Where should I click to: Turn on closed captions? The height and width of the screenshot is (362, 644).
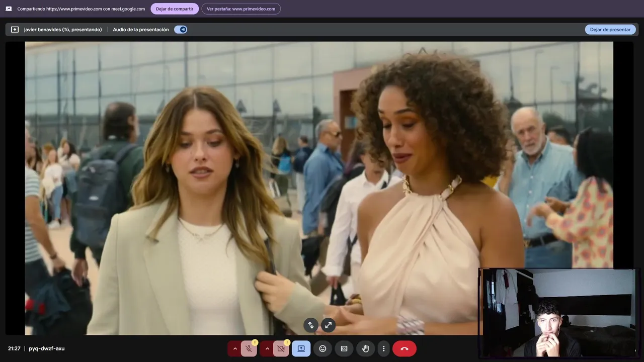[x=344, y=348]
